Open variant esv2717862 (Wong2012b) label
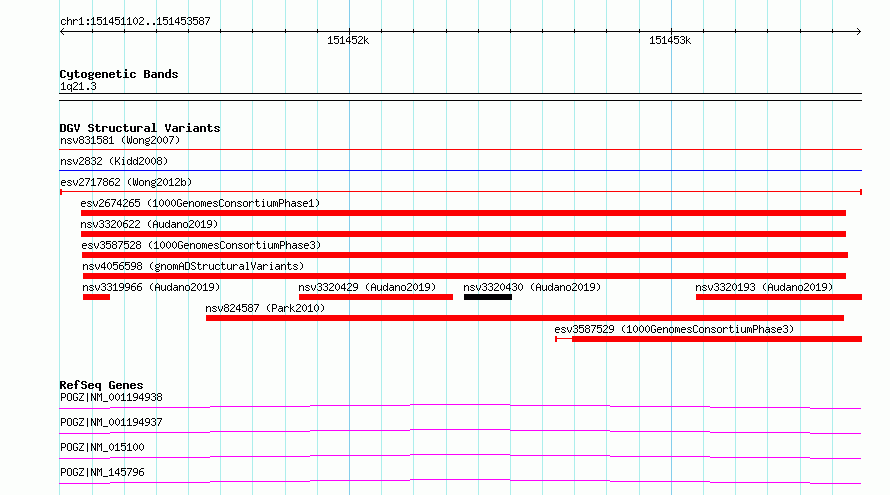Viewport: 890px width, 495px height. click(126, 182)
